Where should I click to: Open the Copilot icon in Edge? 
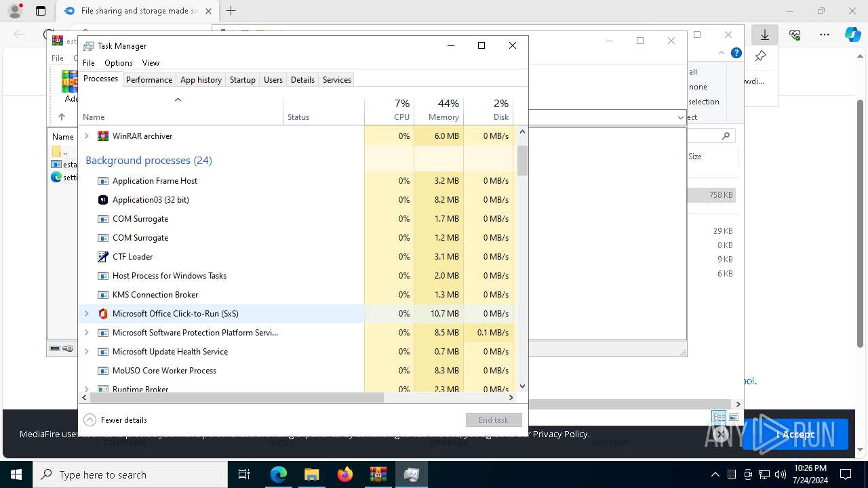[x=853, y=35]
